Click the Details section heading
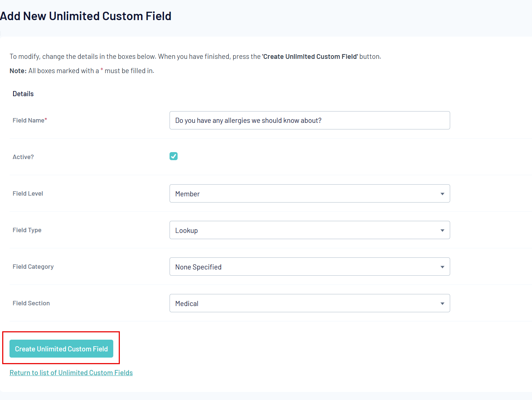The image size is (532, 400). point(23,94)
